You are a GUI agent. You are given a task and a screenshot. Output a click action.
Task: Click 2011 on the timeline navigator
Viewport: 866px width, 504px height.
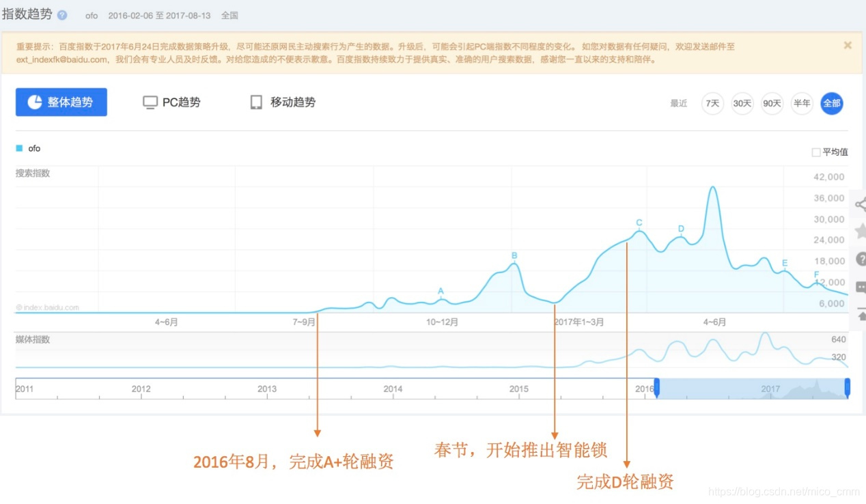pos(25,389)
